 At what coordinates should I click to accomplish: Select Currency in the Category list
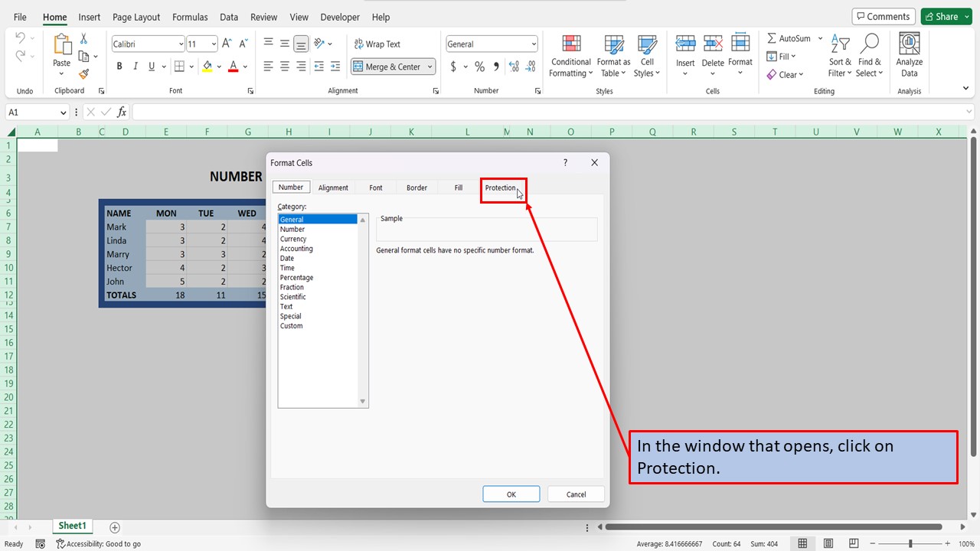coord(293,238)
